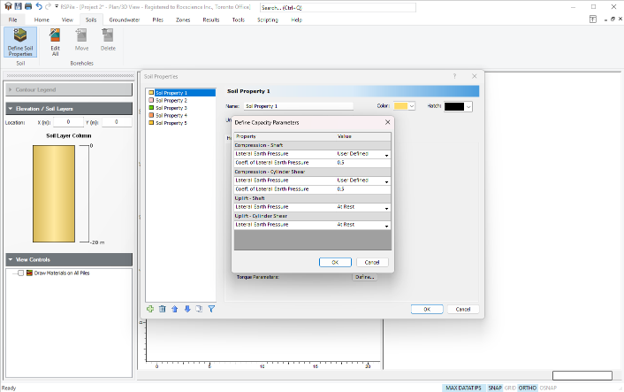624x392 pixels.
Task: Click the X location input field
Action: coord(68,122)
